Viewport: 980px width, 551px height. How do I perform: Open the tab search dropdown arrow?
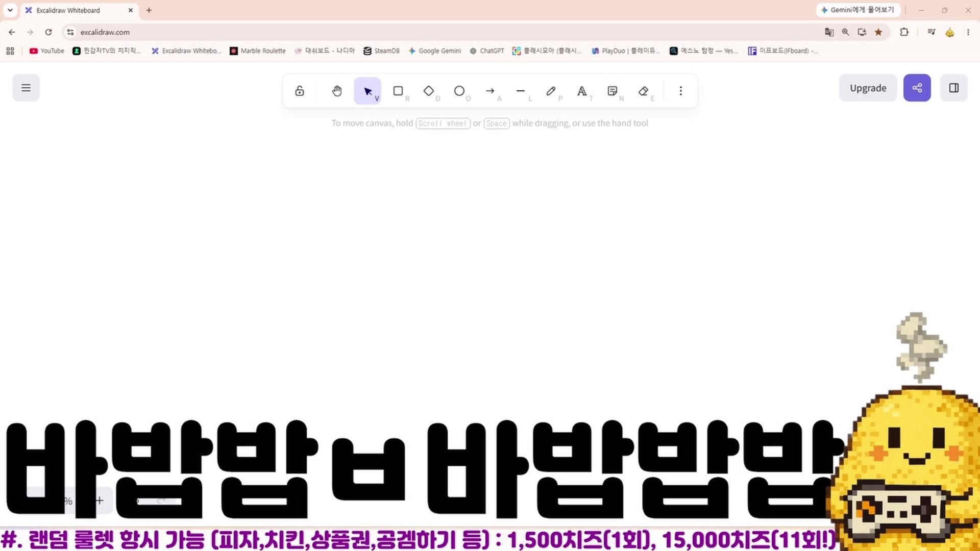coord(10,10)
